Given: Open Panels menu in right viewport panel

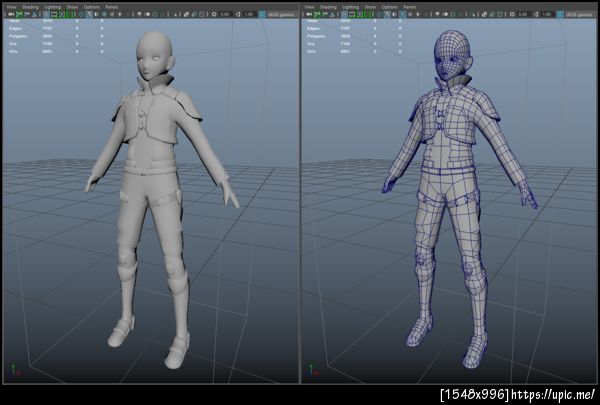Looking at the screenshot, I should click(x=410, y=7).
